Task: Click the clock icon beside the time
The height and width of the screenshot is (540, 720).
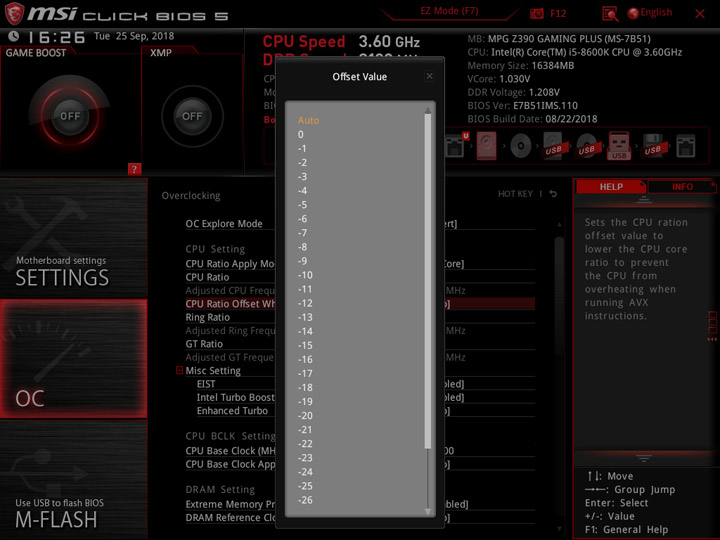Action: pyautogui.click(x=13, y=36)
